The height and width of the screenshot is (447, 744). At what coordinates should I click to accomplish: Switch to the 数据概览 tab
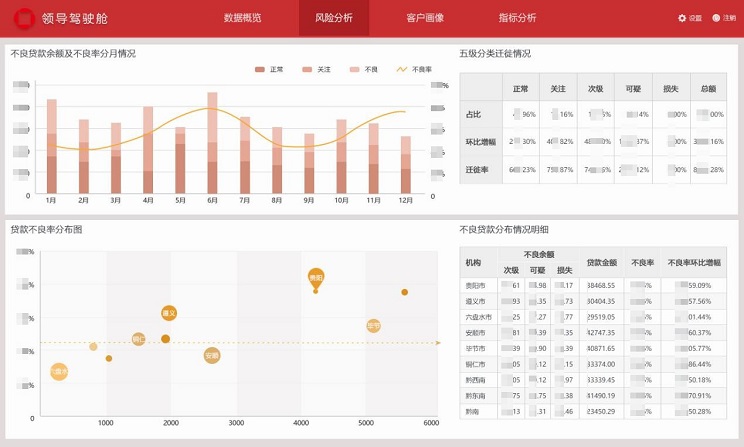tap(243, 18)
